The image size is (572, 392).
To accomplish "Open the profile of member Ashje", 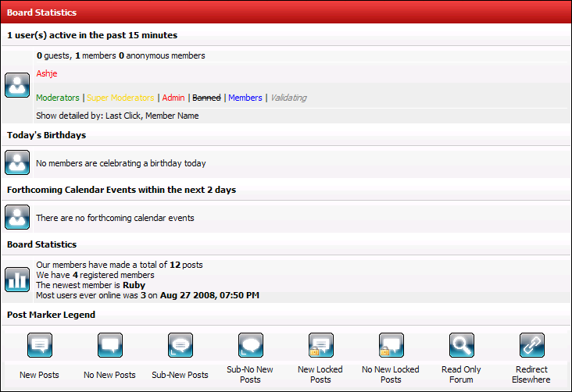I will pyautogui.click(x=47, y=73).
